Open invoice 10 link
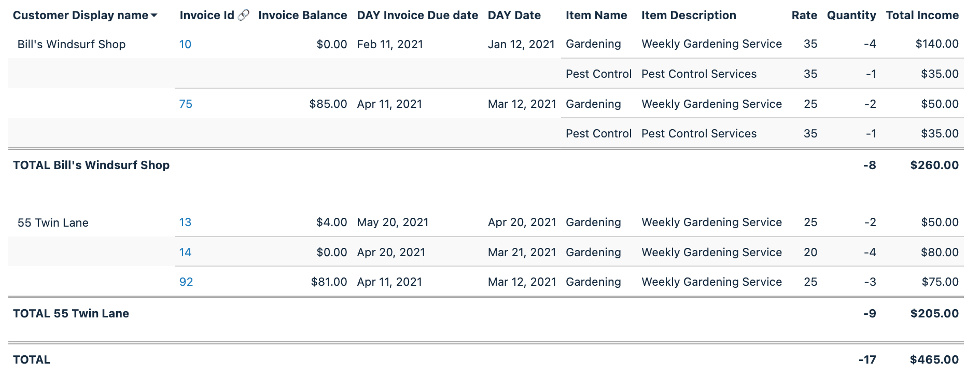This screenshot has height=389, width=980. pyautogui.click(x=185, y=45)
